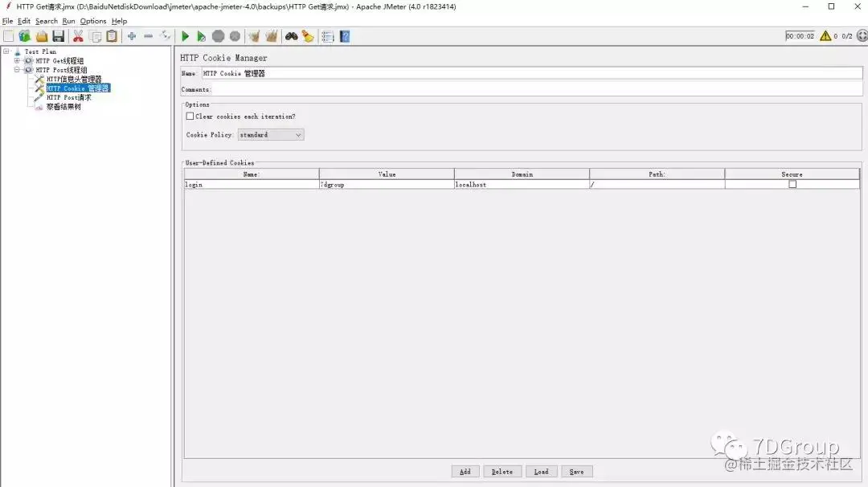The height and width of the screenshot is (487, 868).
Task: Open the Edit menu
Action: 24,21
